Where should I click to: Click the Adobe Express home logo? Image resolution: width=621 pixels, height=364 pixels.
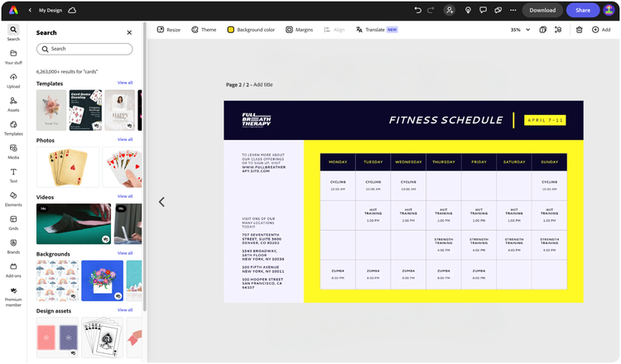pyautogui.click(x=13, y=10)
